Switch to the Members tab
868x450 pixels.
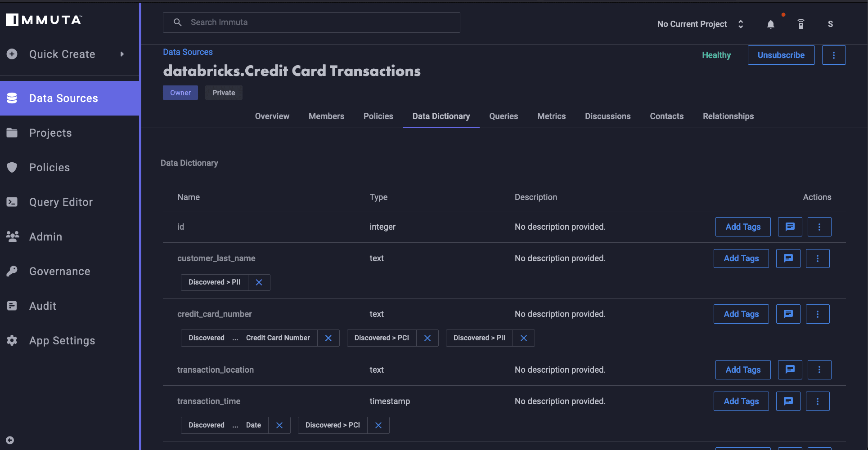pyautogui.click(x=326, y=116)
